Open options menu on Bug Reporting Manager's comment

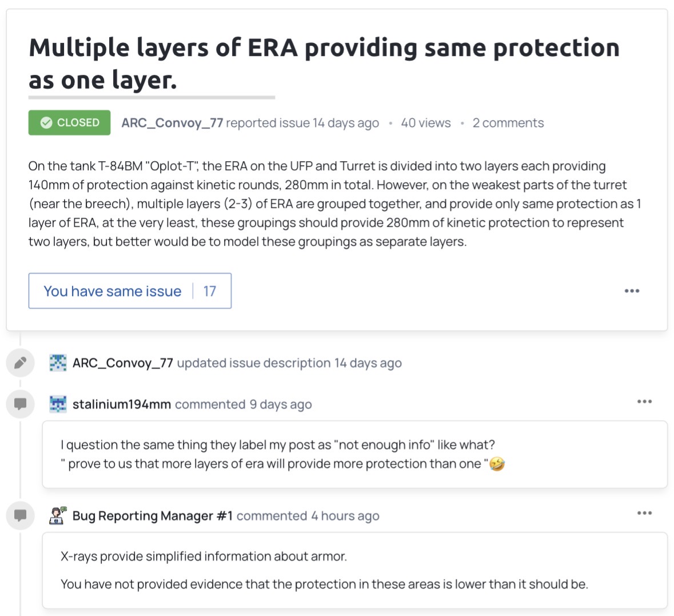[644, 513]
